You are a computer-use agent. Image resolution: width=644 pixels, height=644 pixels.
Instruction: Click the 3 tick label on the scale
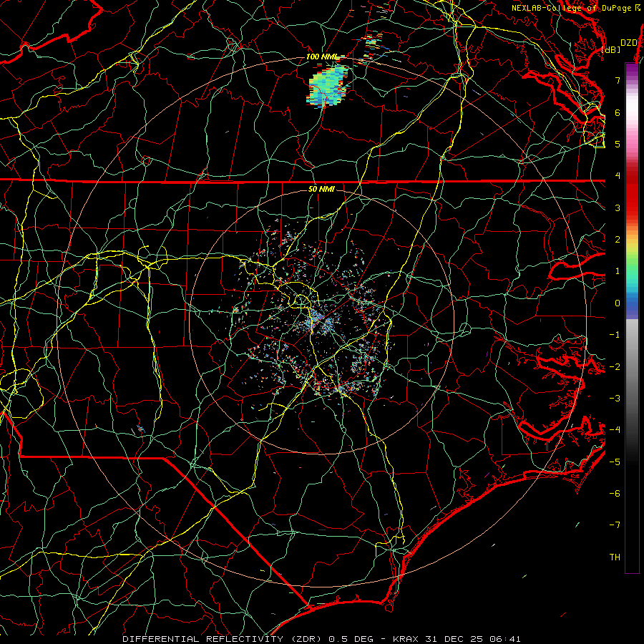(618, 208)
